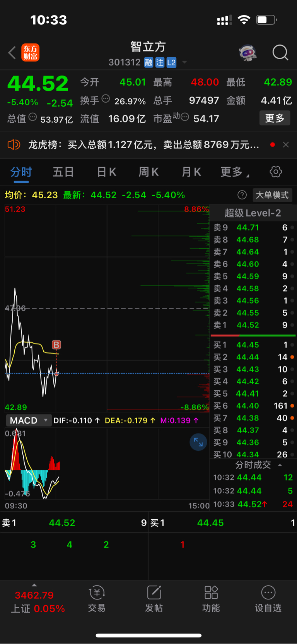Tap the 最低 42.89 low value
This screenshot has width=297, height=644.
pos(278,82)
